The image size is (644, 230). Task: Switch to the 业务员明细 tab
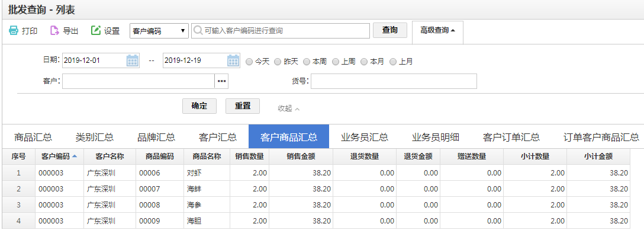(x=436, y=137)
